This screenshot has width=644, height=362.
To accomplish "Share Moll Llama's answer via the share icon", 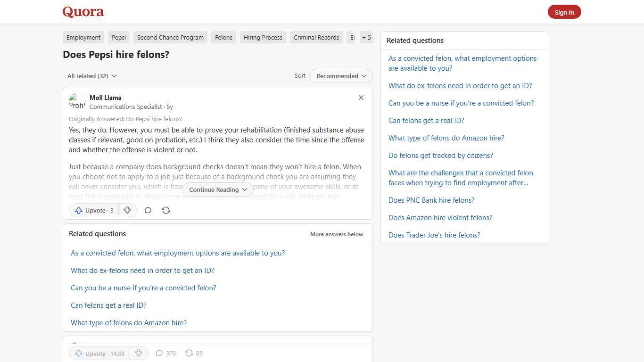I will (x=166, y=210).
